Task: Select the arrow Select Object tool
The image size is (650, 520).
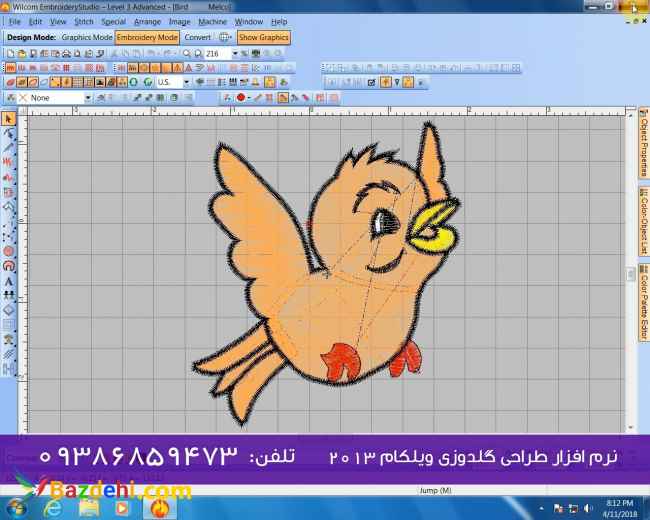Action: (x=9, y=118)
